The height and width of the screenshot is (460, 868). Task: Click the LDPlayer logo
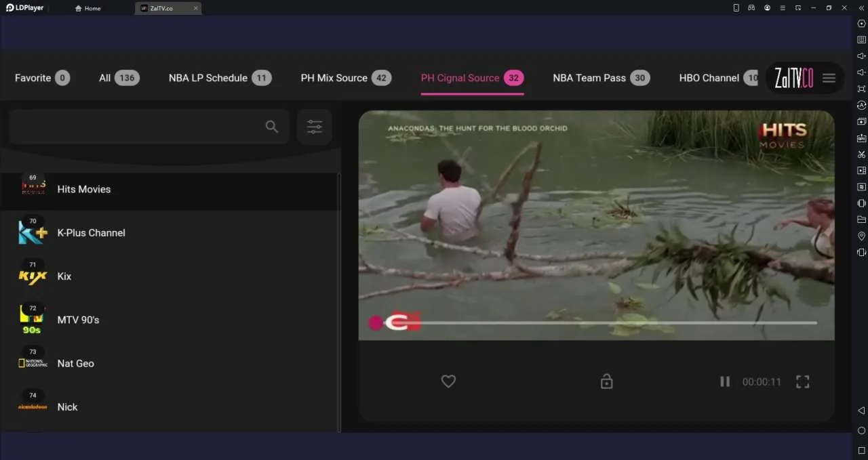(25, 8)
